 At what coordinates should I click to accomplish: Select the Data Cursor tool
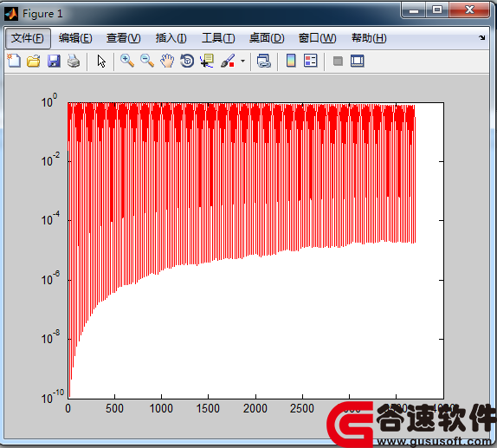(x=207, y=61)
